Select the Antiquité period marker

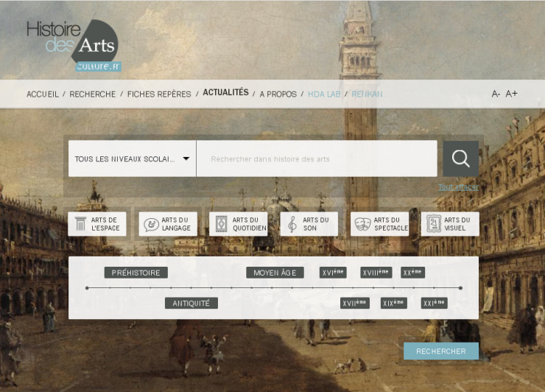click(x=191, y=304)
